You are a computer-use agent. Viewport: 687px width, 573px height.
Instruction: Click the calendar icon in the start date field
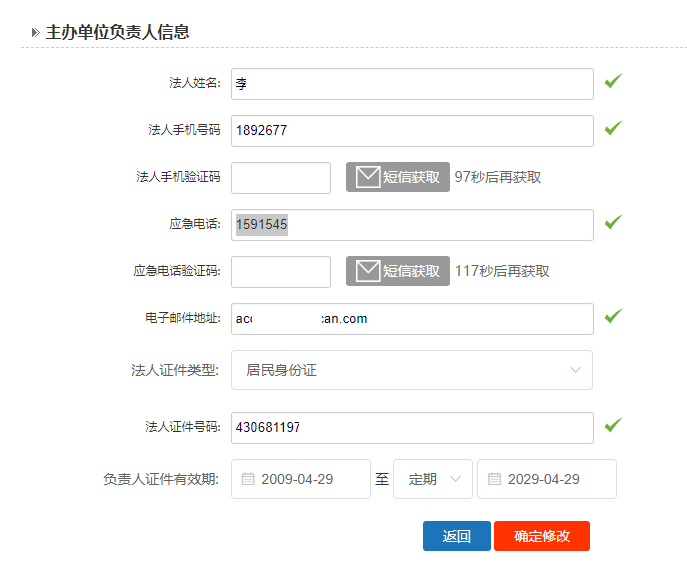248,479
